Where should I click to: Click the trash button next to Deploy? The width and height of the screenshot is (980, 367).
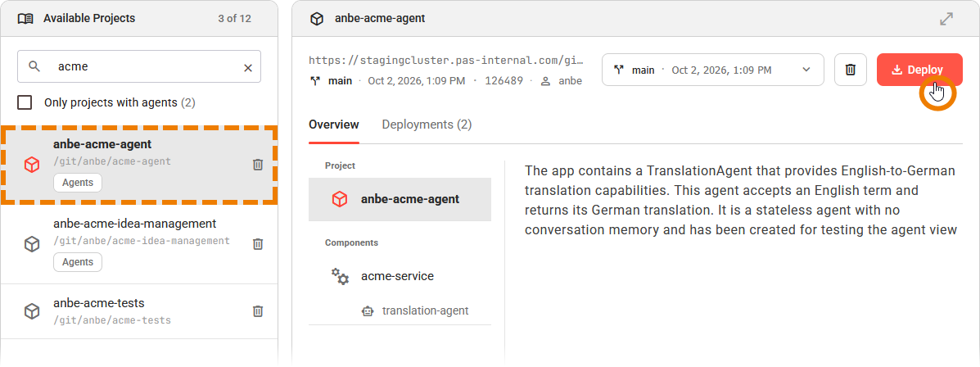[850, 70]
